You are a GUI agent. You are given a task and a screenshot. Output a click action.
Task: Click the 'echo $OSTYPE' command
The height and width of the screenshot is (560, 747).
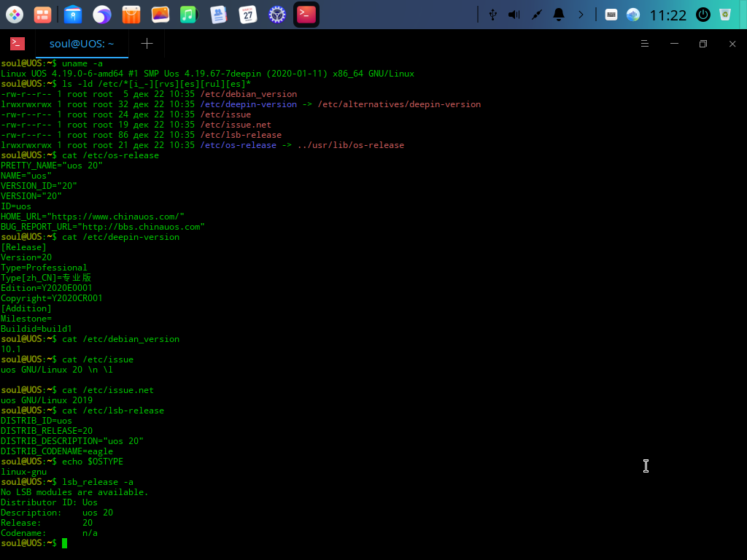(x=93, y=462)
